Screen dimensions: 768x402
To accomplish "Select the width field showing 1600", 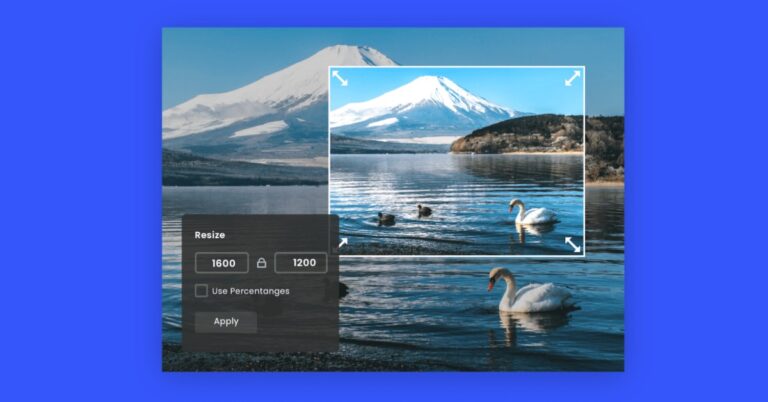I will point(222,263).
